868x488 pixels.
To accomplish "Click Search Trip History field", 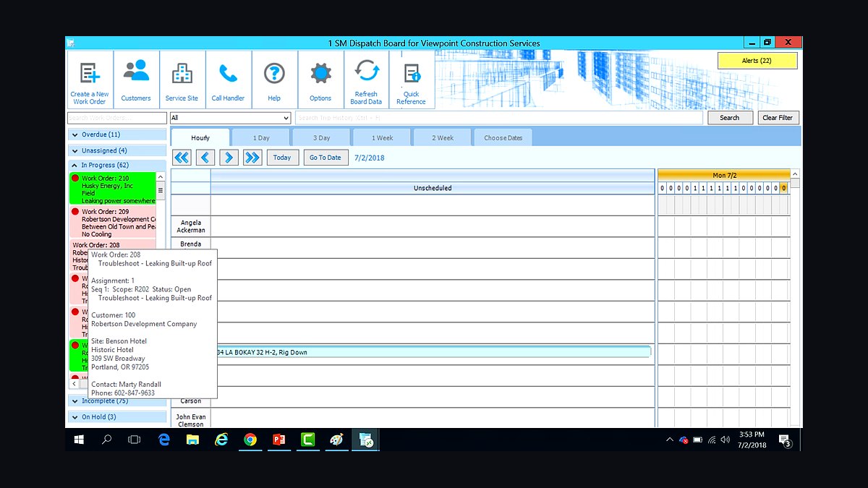I will point(498,118).
